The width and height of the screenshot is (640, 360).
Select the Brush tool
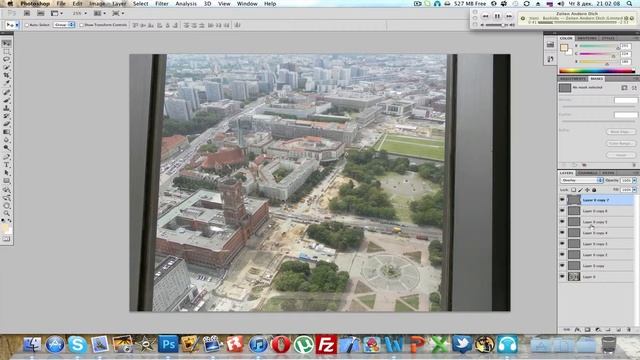(7, 100)
